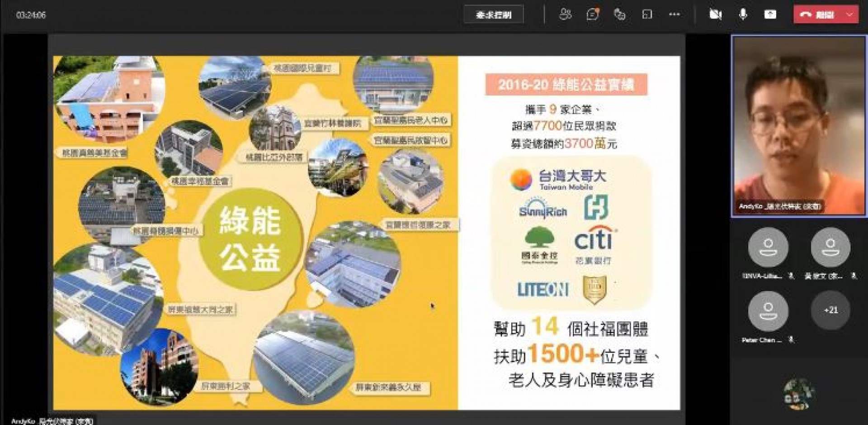The height and width of the screenshot is (425, 868).
Task: Click the shared slide's green circle title
Action: 250,239
